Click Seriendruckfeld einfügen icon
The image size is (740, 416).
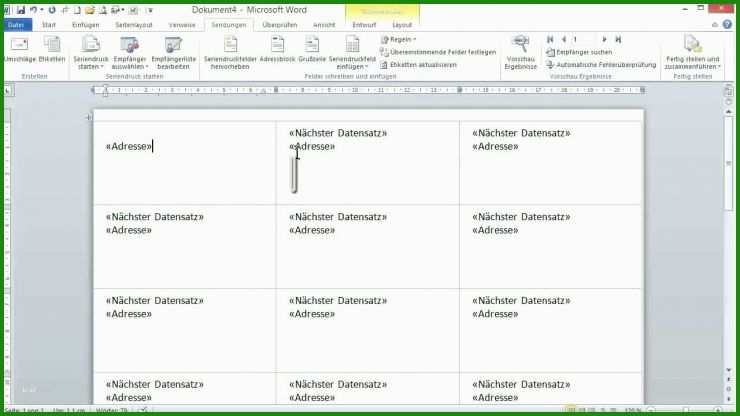coord(352,45)
